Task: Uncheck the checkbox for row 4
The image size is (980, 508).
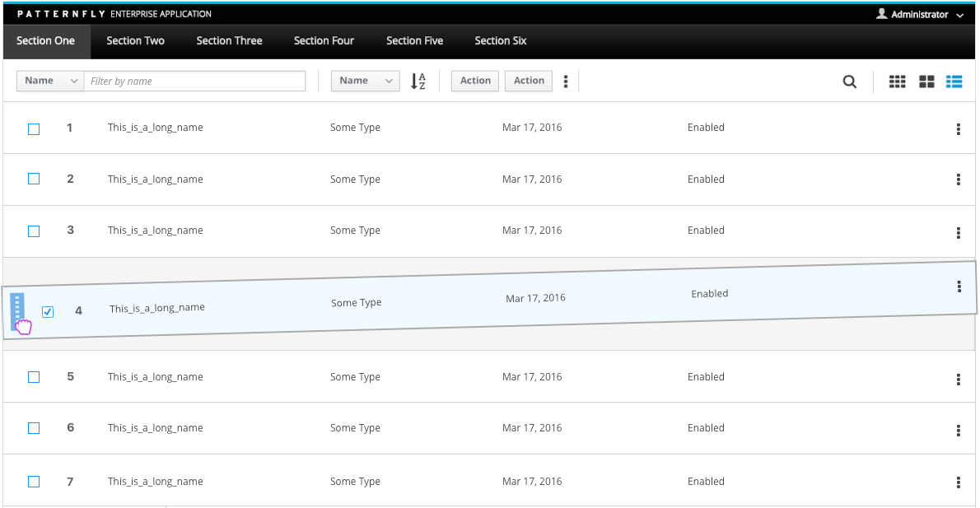Action: click(48, 312)
